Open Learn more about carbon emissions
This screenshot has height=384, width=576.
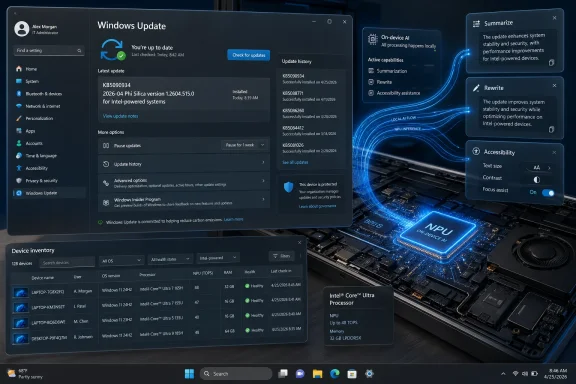234,219
